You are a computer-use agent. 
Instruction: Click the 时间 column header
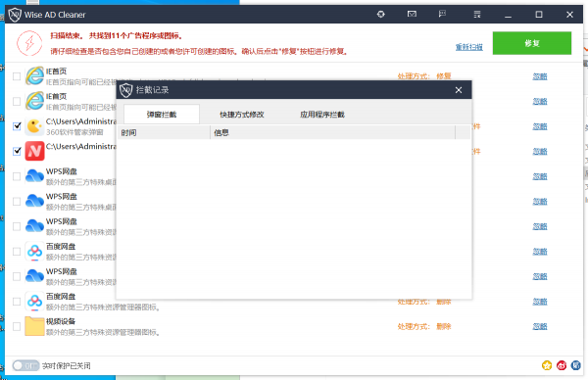click(x=164, y=132)
